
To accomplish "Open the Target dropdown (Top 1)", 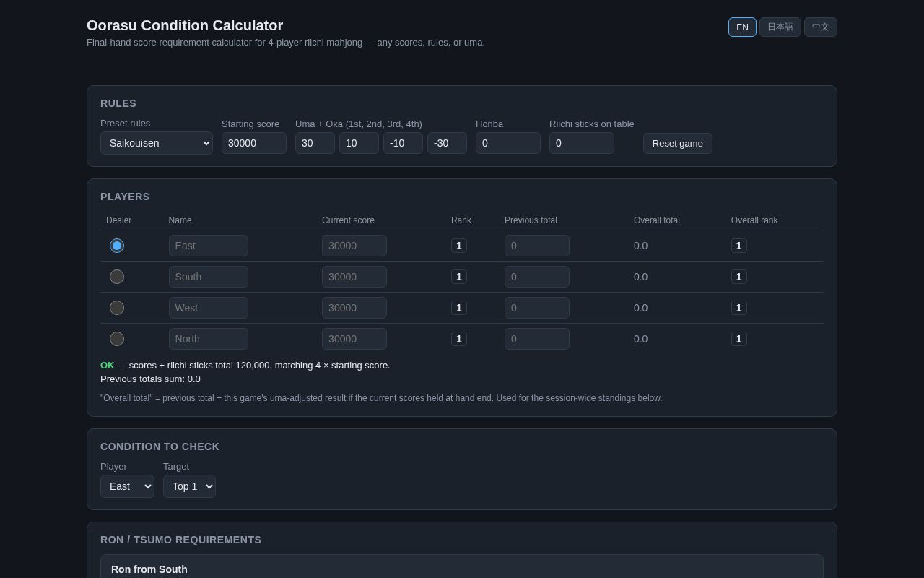I will coord(189,486).
